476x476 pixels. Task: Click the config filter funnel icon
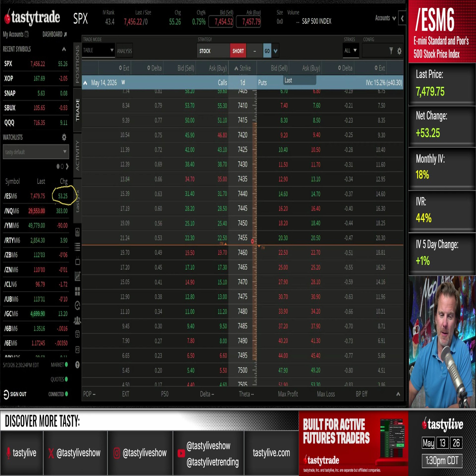point(391,51)
